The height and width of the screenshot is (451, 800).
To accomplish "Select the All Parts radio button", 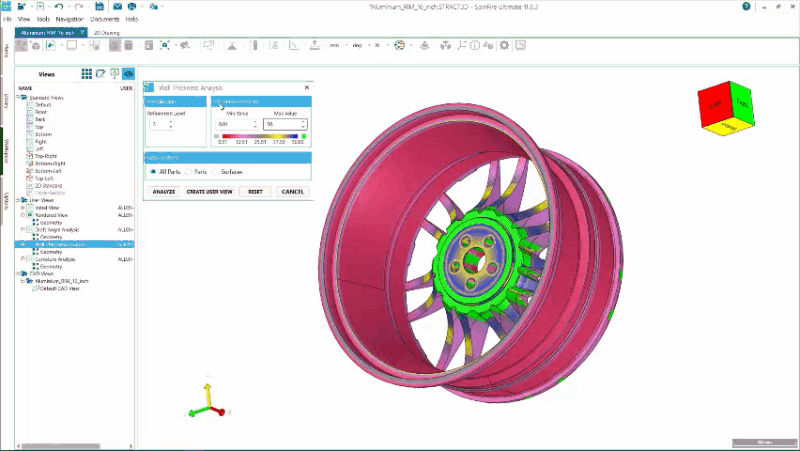I will tap(153, 172).
